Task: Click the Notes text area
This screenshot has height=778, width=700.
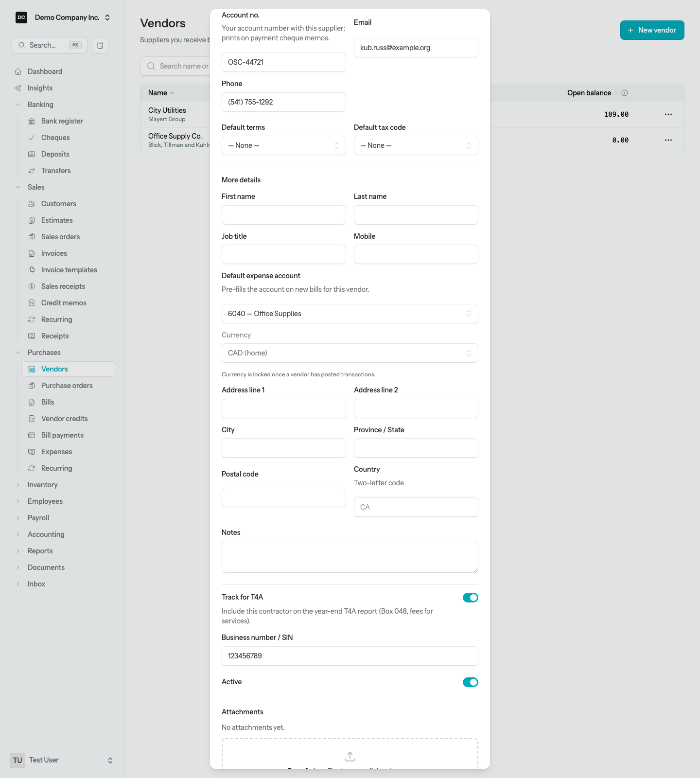Action: (x=350, y=557)
